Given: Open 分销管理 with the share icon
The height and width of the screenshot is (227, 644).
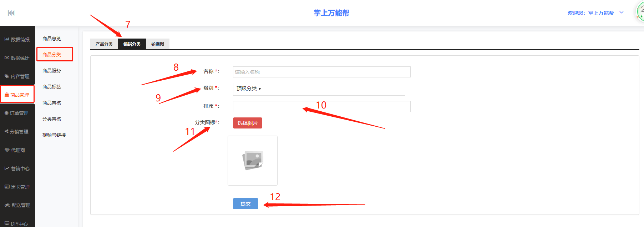Looking at the screenshot, I should [x=17, y=132].
